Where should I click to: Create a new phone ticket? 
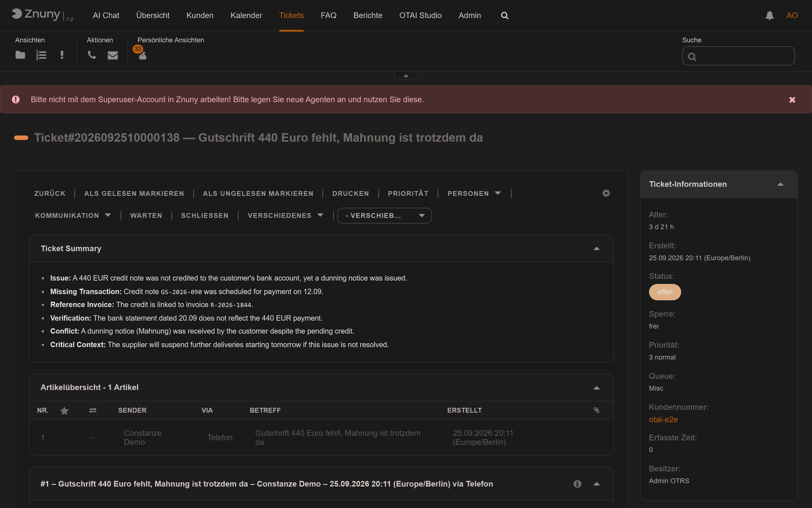[x=92, y=55]
